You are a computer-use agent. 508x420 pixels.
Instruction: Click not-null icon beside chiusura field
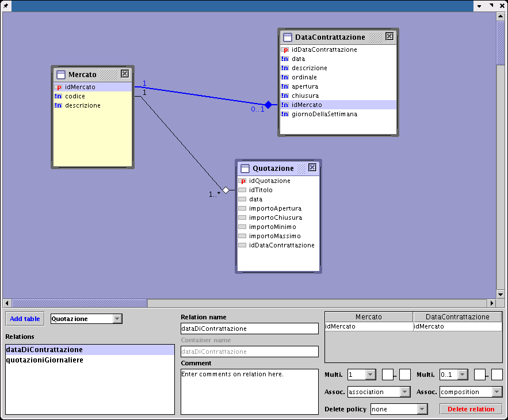click(285, 96)
